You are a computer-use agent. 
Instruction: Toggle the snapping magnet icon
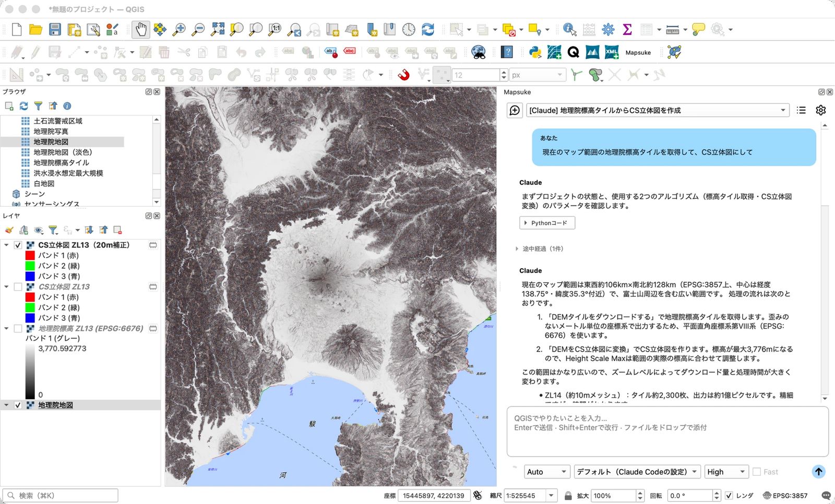pyautogui.click(x=403, y=75)
